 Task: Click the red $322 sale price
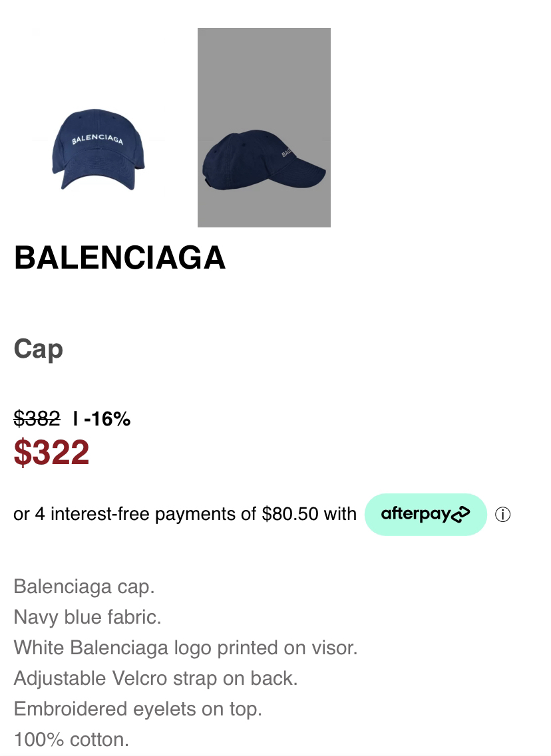click(x=52, y=452)
